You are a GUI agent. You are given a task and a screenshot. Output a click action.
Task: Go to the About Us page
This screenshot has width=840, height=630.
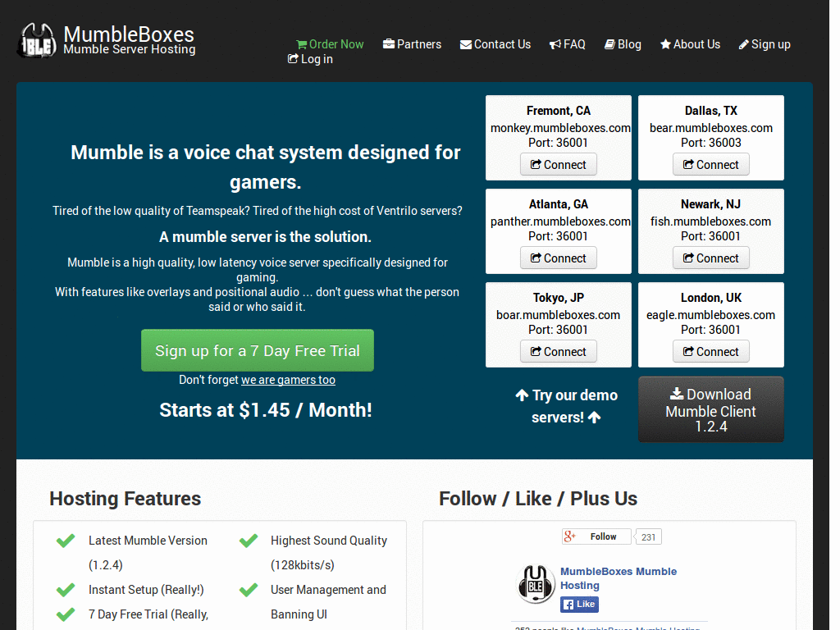690,44
